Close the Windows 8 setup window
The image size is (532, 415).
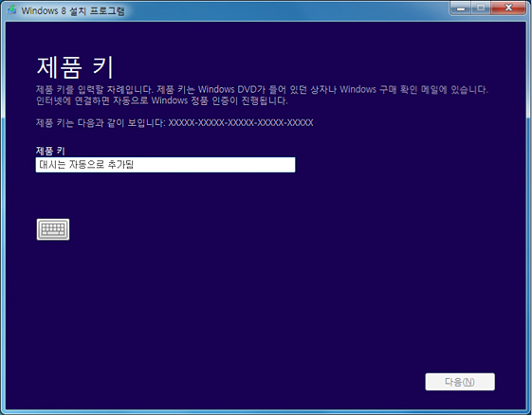coord(508,9)
